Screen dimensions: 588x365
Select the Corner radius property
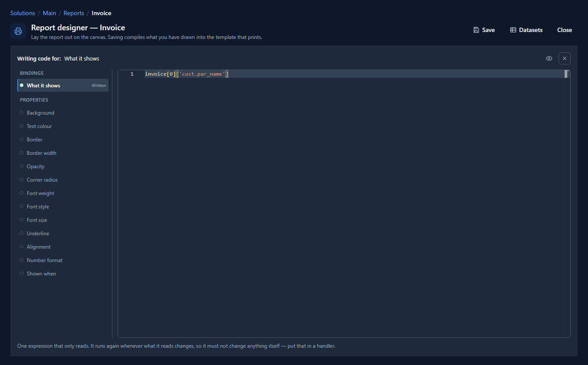63,179
